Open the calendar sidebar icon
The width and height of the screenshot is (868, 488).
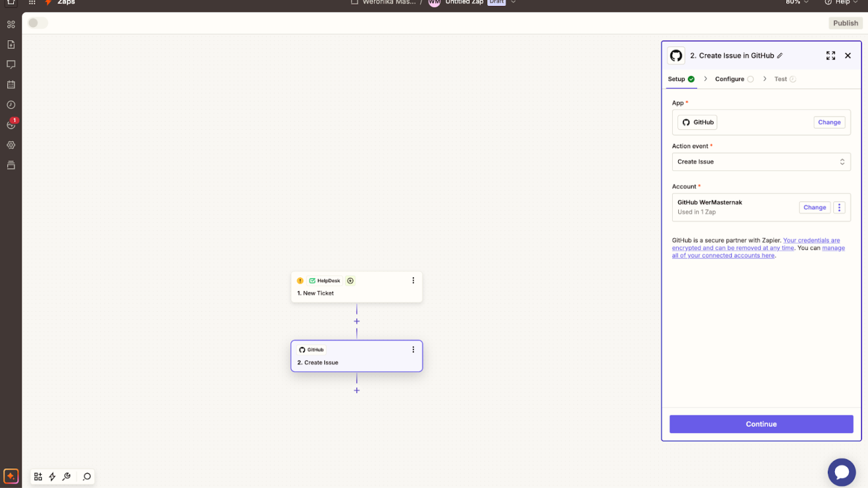click(x=11, y=84)
